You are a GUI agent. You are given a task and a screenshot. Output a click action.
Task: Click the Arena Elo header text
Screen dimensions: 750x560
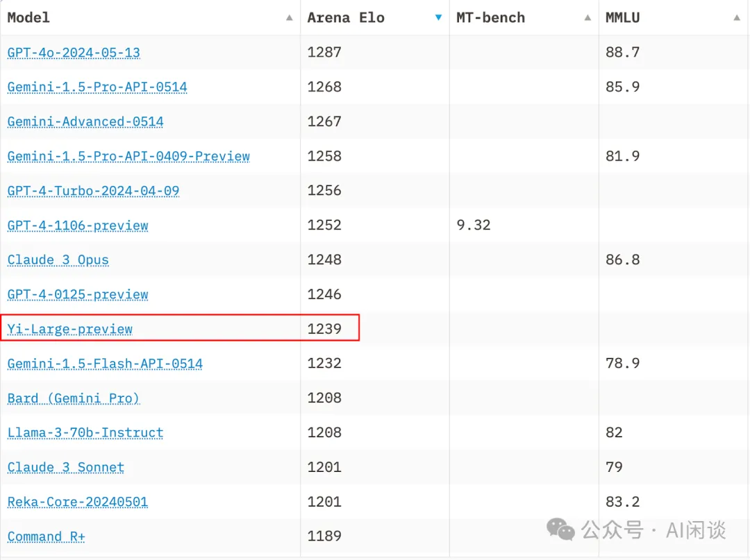pos(346,17)
